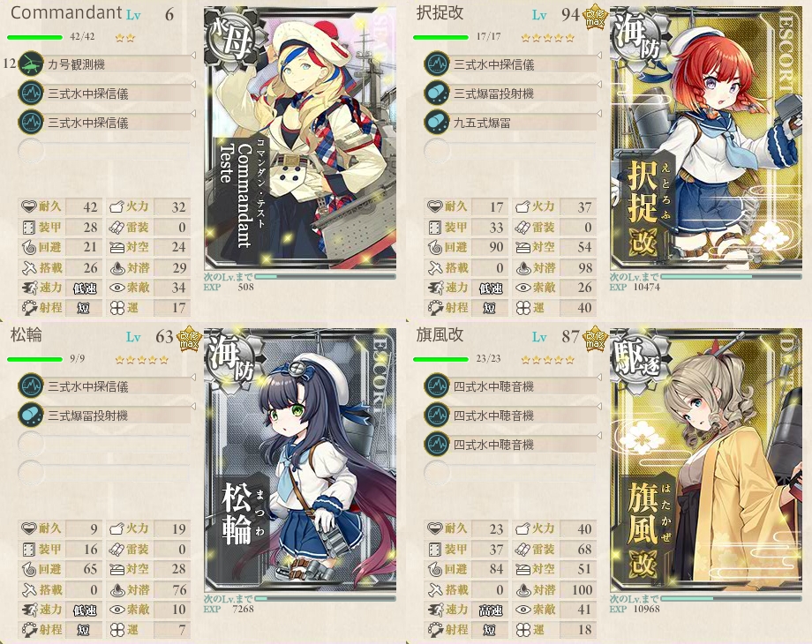
Task: Click 択捉改's EXP progress bar
Action: point(731,277)
